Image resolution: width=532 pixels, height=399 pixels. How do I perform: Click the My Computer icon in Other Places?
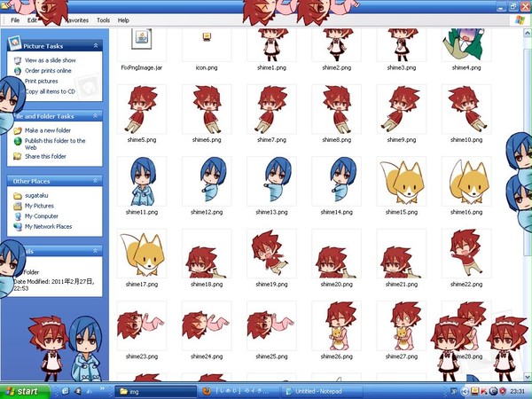tap(18, 216)
